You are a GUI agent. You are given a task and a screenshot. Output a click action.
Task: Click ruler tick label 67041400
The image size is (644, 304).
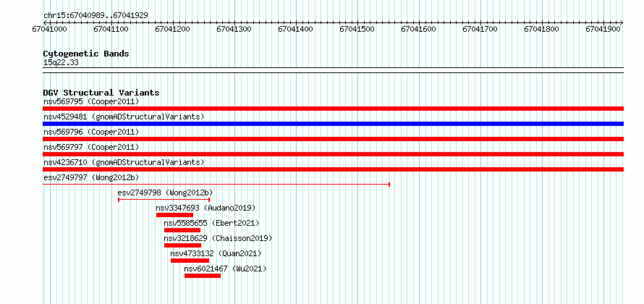tap(296, 30)
